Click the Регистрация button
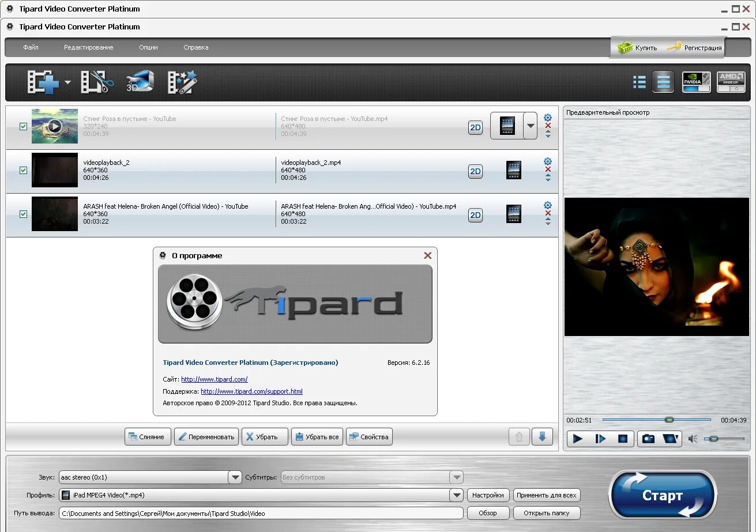This screenshot has height=532, width=756. [x=695, y=48]
